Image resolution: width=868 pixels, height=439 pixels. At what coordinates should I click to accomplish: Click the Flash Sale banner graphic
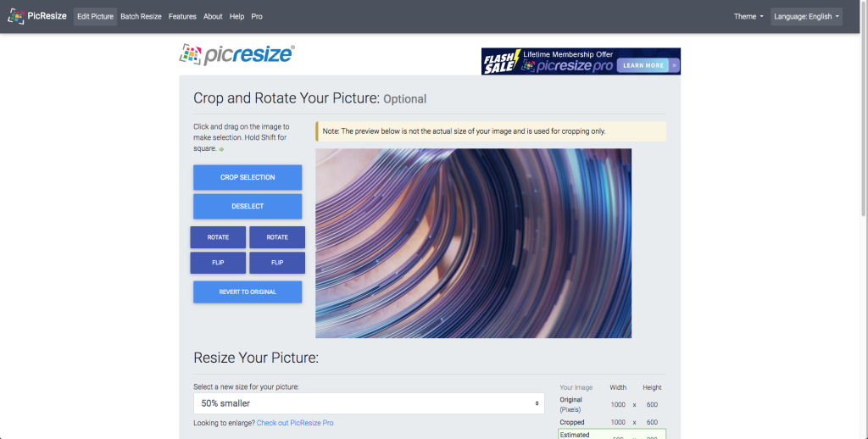(x=581, y=61)
